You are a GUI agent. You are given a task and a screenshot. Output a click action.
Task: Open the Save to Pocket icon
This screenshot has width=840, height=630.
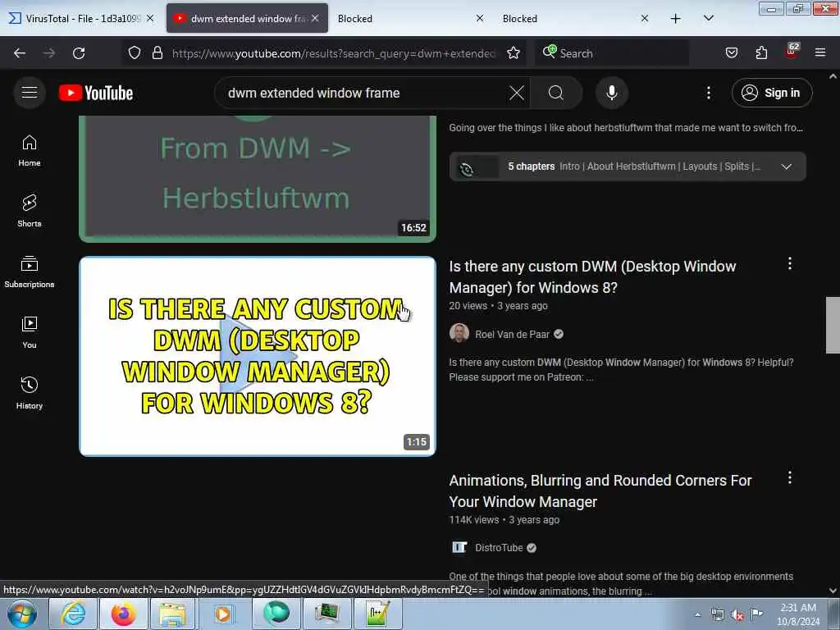pos(731,53)
